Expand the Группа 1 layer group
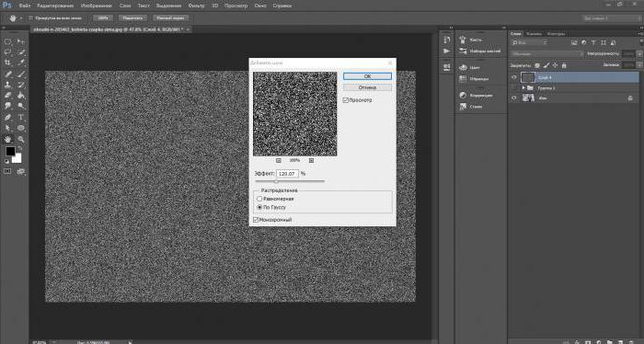The width and height of the screenshot is (644, 344). [x=523, y=88]
